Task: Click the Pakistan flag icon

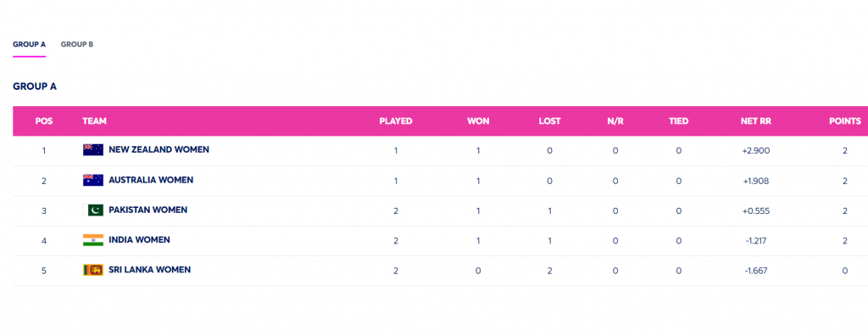Action: pos(93,210)
